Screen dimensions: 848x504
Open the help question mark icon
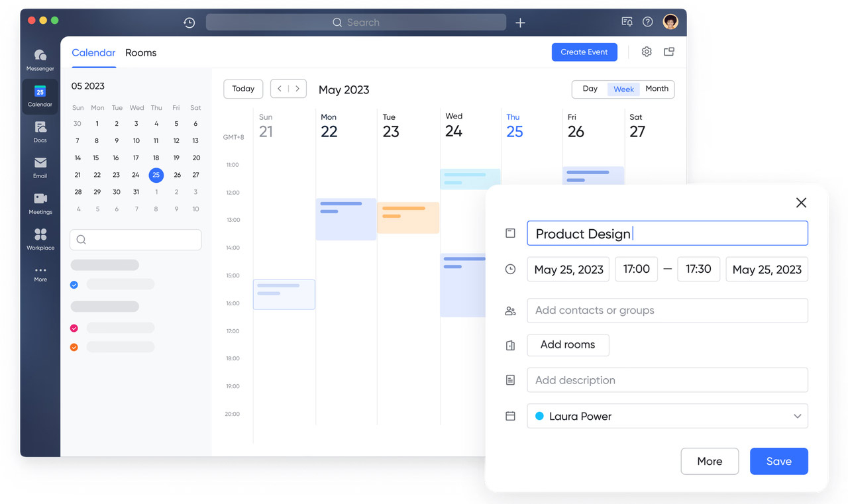click(648, 22)
